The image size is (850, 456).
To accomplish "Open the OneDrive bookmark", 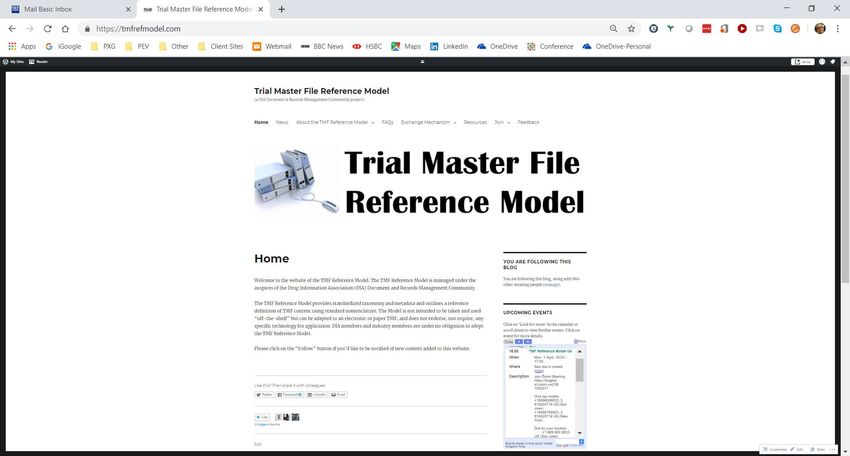I will (x=498, y=47).
